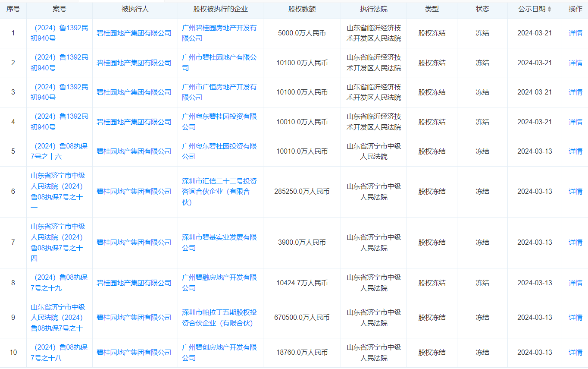
Task: Open case (2024)鲁1392民初940号 in row 3
Action: (59, 92)
